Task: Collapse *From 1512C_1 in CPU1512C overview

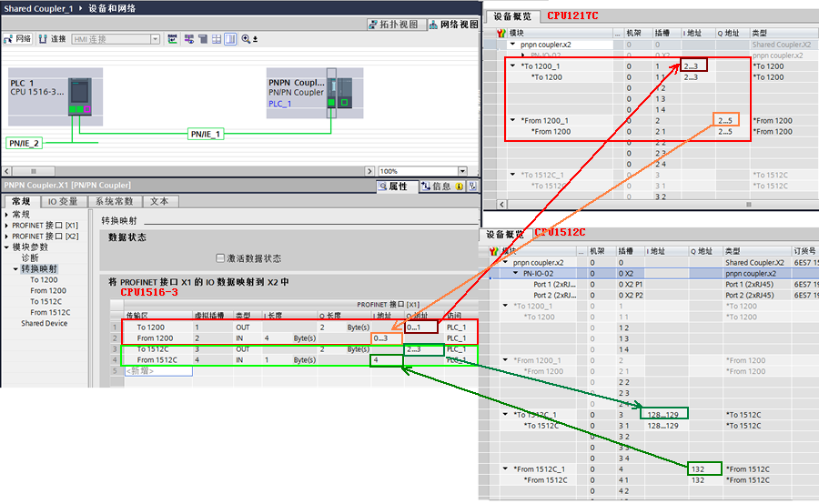Action: pos(505,469)
